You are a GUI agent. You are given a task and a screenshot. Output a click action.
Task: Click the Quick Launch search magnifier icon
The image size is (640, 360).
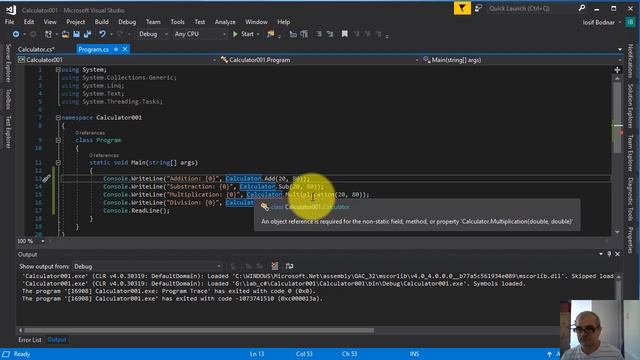click(582, 8)
